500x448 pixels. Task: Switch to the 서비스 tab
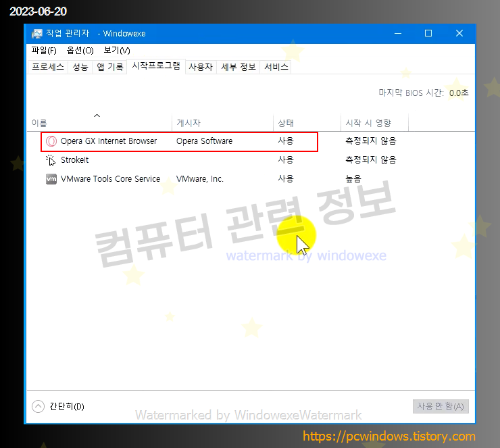click(276, 67)
